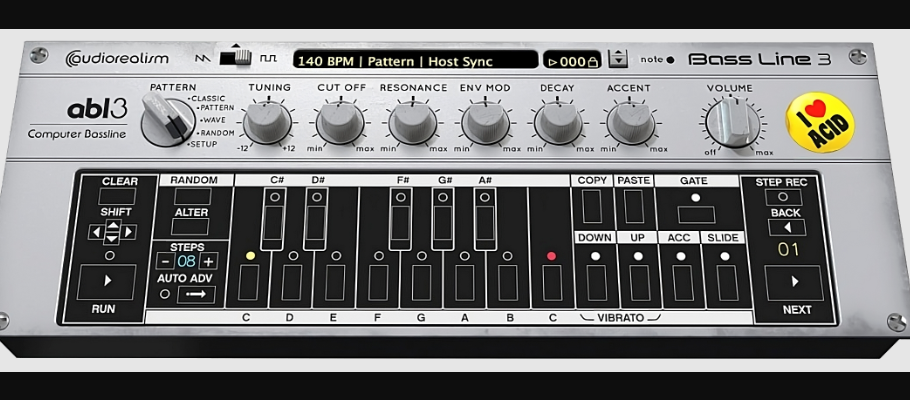Click the SHIFT up arrow
This screenshot has height=400, width=910.
click(114, 225)
